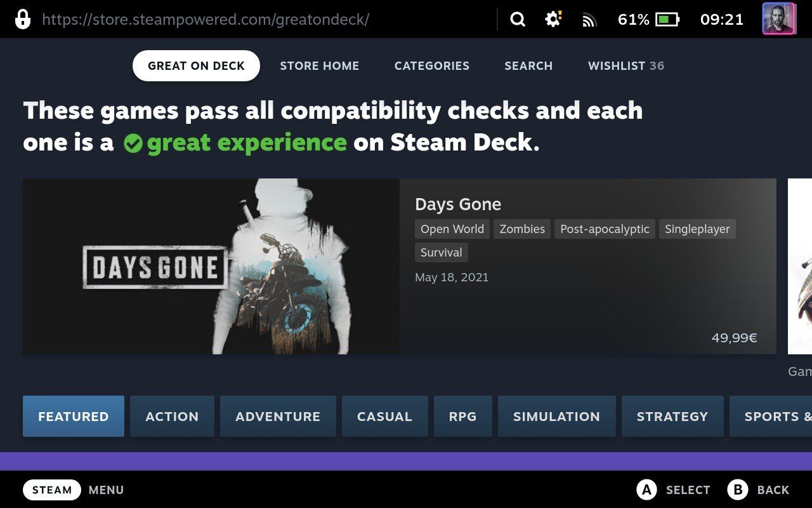This screenshot has width=812, height=508.
Task: Select the Casual genre filter
Action: click(384, 417)
